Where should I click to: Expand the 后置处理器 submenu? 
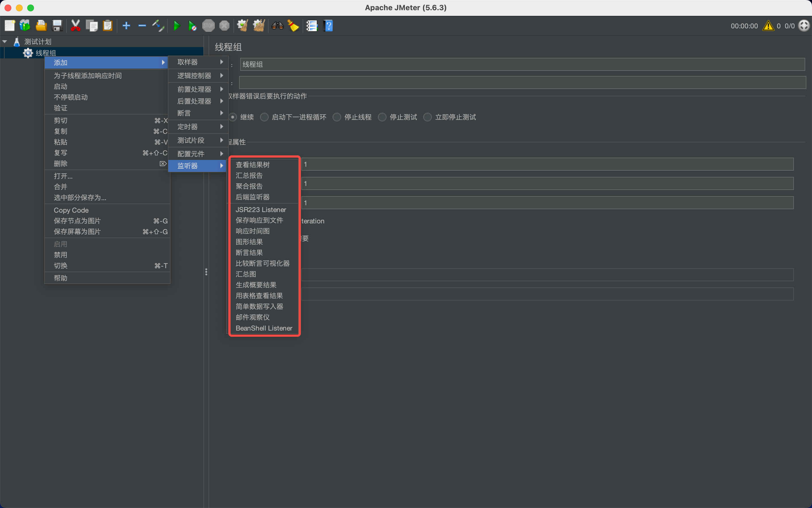[198, 101]
